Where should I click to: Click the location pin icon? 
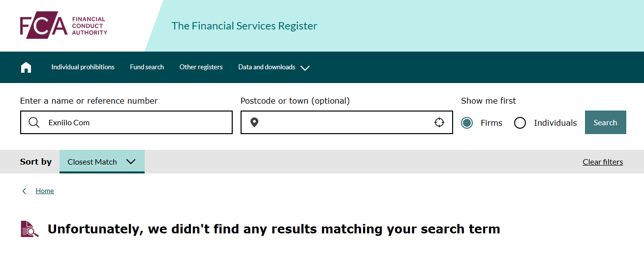coord(254,122)
